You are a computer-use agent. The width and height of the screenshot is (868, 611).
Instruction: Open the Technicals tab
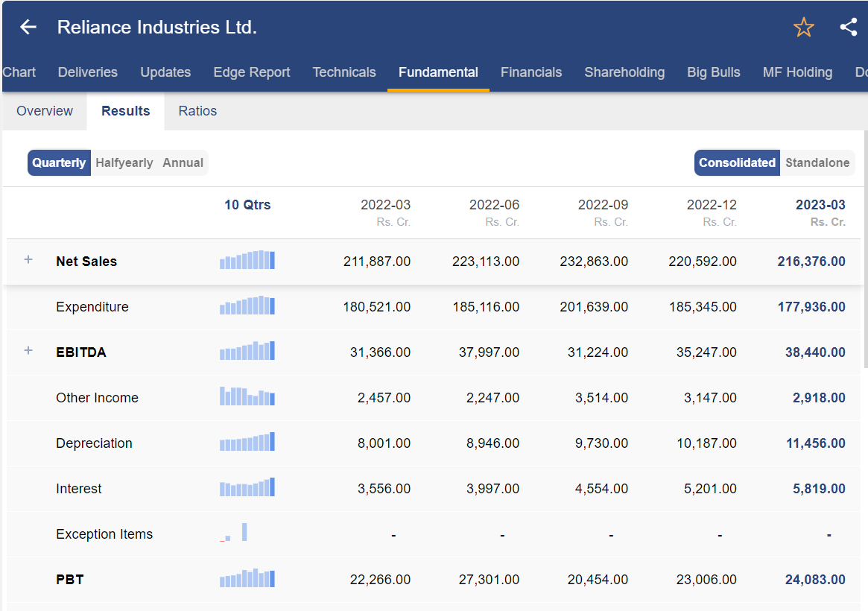click(343, 72)
